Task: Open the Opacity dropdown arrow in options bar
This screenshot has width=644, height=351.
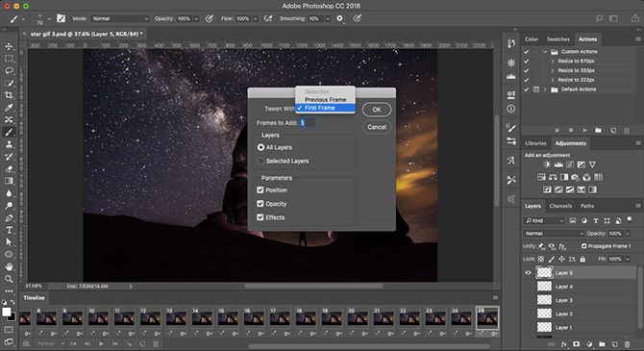Action: (x=196, y=18)
